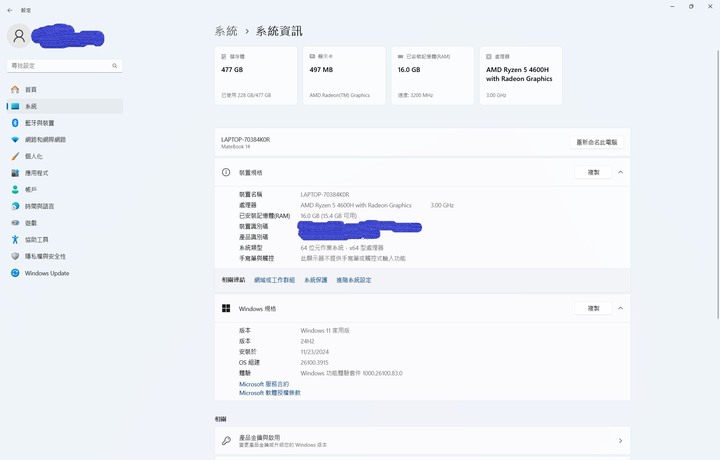720x460 pixels.
Task: Go to 系統 breadcrumb in header
Action: 226,31
